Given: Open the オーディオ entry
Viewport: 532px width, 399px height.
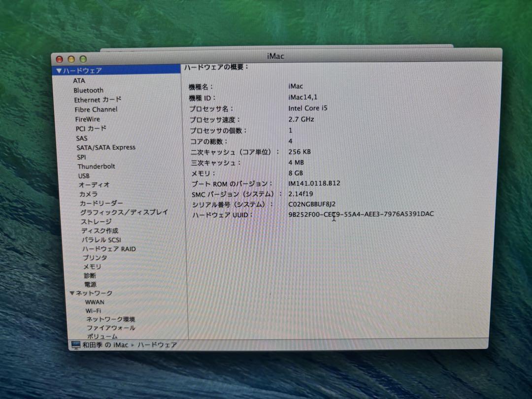Looking at the screenshot, I should coord(94,185).
